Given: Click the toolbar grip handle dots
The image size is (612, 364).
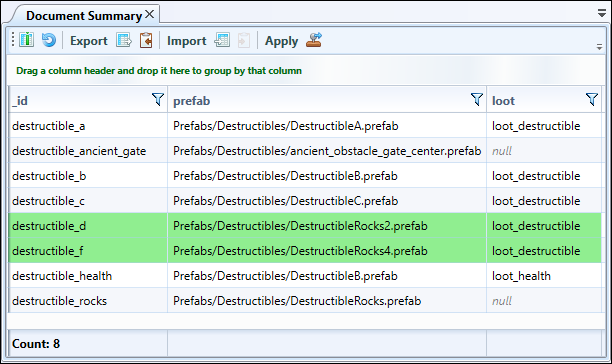Looking at the screenshot, I should [13, 39].
